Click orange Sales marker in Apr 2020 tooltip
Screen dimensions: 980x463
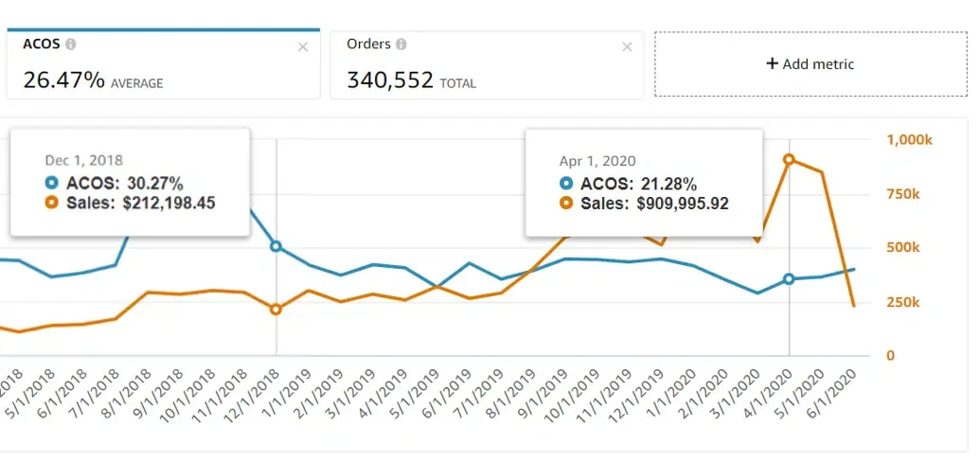(x=566, y=203)
